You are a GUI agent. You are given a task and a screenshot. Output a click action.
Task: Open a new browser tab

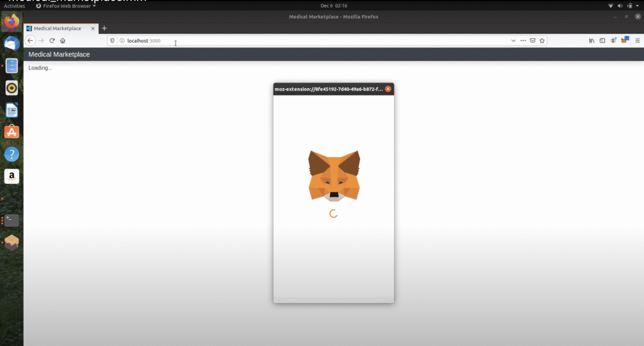(x=104, y=28)
